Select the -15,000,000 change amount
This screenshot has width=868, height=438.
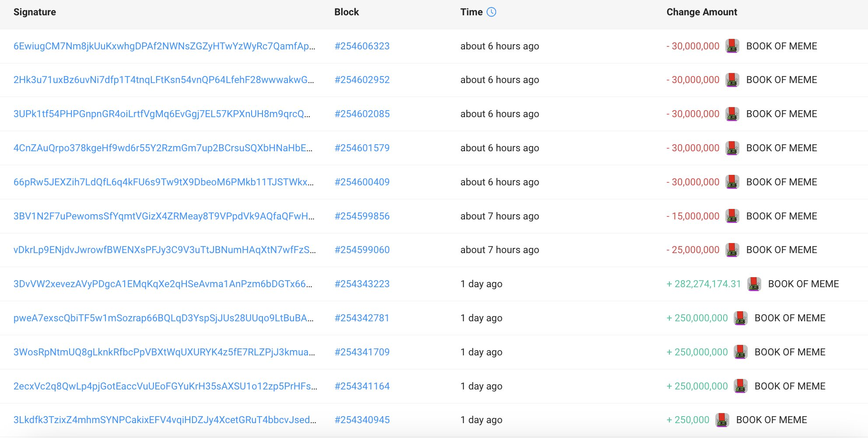[x=693, y=216]
